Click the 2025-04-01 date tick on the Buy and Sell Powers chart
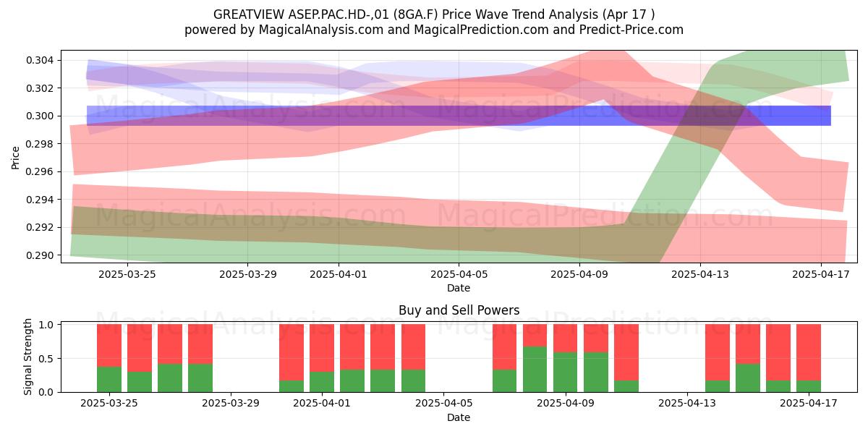 pos(322,404)
